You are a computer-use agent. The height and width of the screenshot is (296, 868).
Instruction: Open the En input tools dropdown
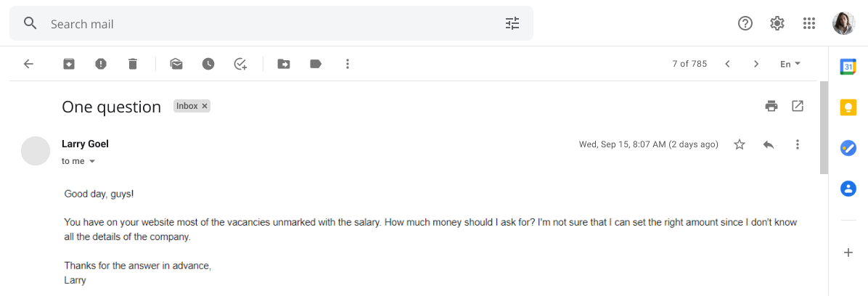790,64
